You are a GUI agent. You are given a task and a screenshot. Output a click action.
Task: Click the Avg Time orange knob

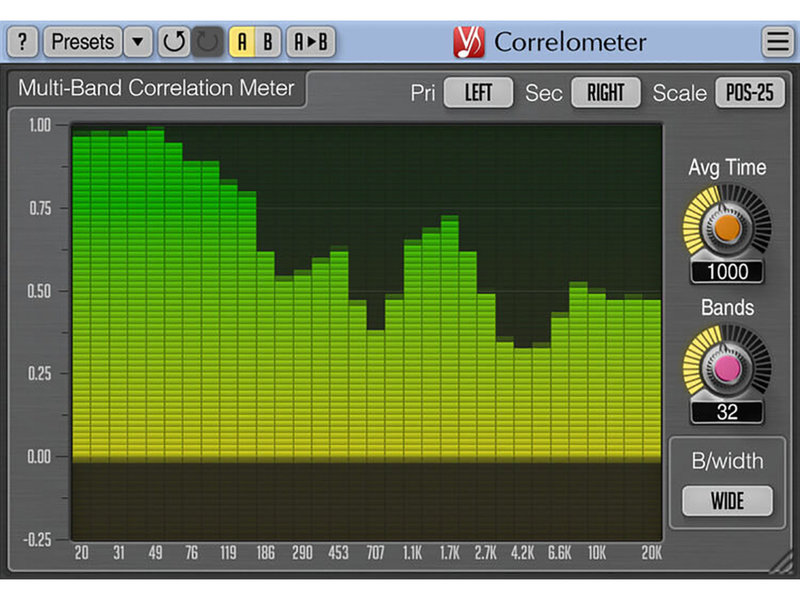727,229
